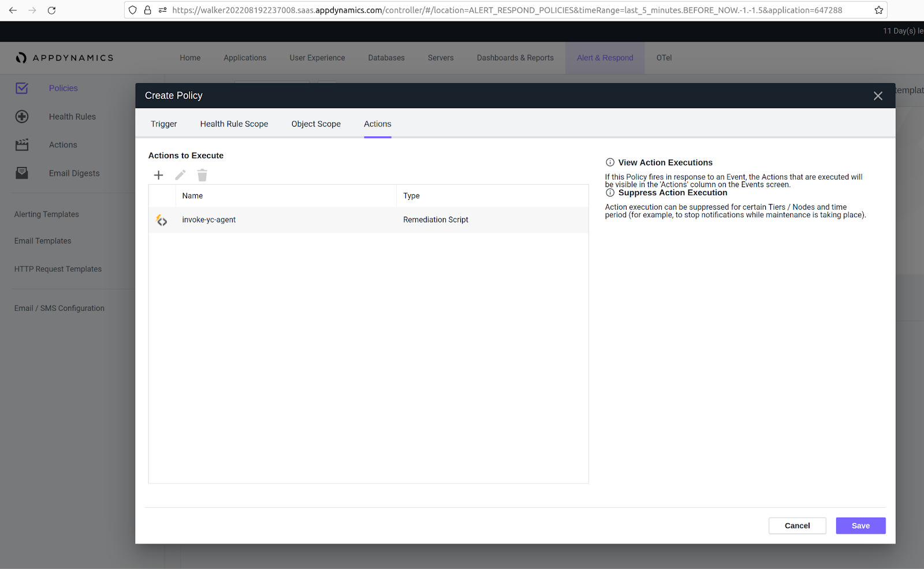
Task: Open the Databases menu item
Action: (386, 58)
